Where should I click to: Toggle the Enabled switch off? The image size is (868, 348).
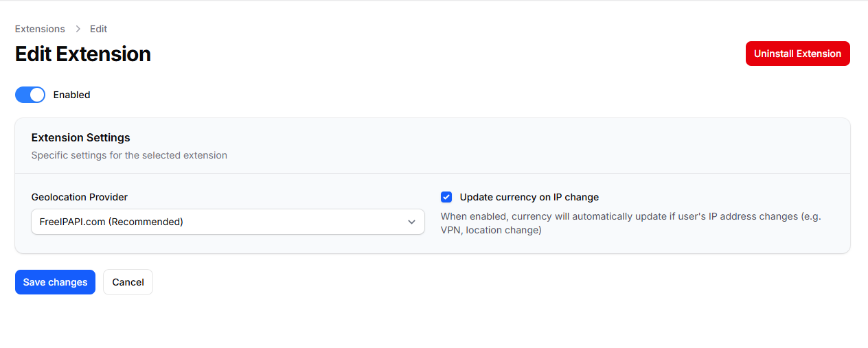point(30,95)
